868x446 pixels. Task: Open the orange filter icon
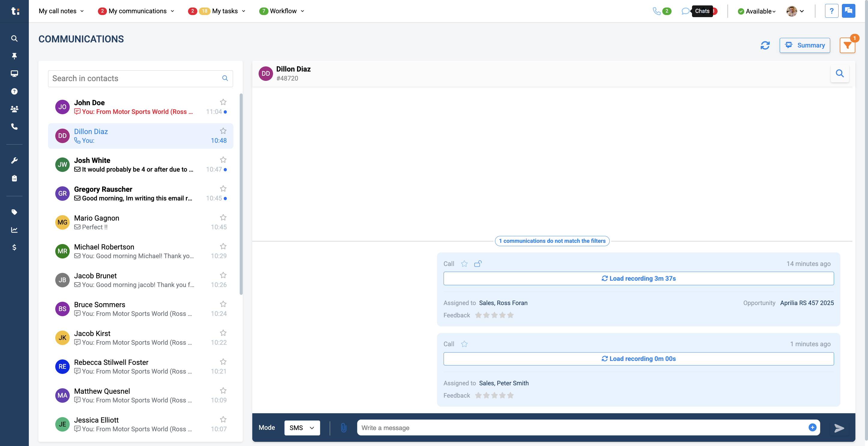[847, 45]
